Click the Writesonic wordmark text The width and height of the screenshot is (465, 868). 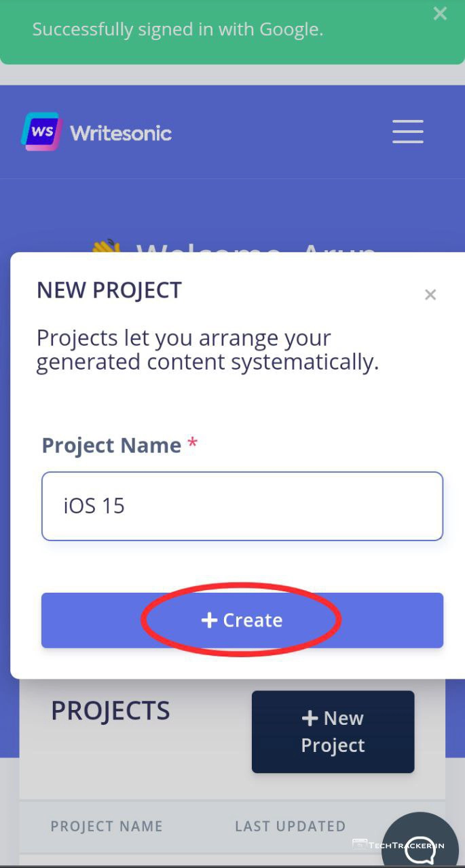pyautogui.click(x=121, y=133)
